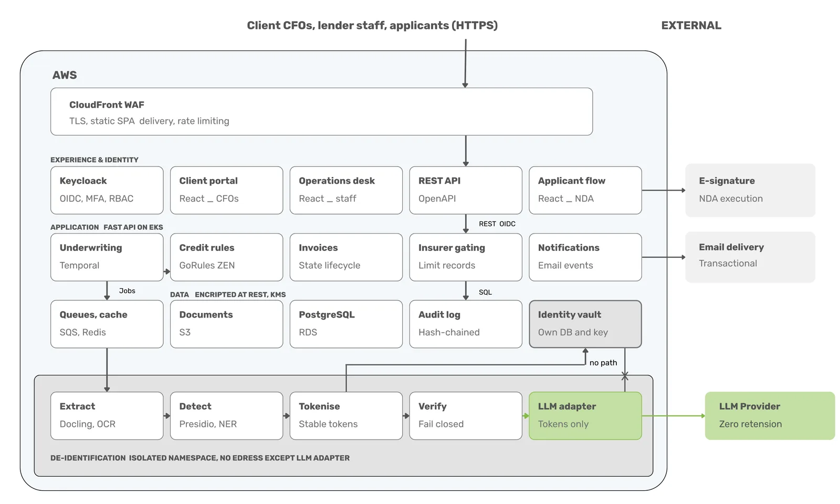This screenshot has height=504, width=840.
Task: Select the Insurer gating box
Action: (466, 257)
